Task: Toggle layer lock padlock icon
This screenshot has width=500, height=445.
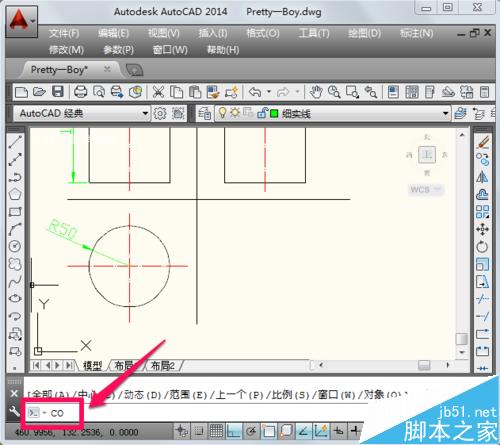Action: click(x=262, y=113)
